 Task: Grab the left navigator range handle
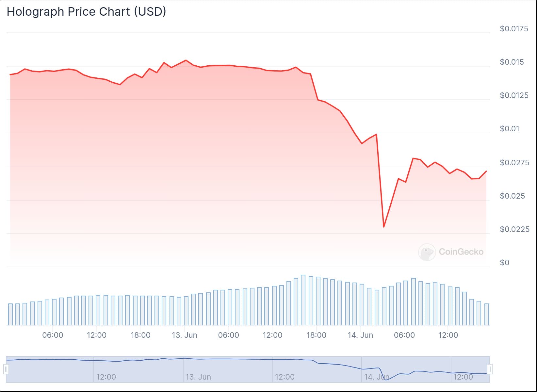click(6, 369)
